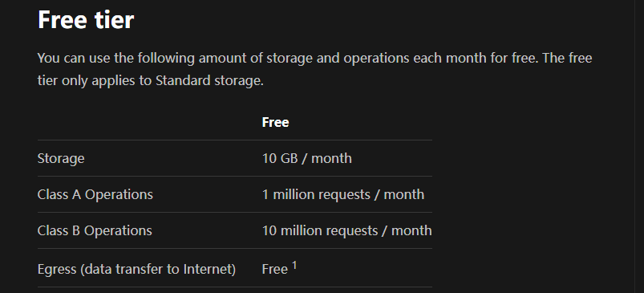This screenshot has height=293, width=644.
Task: Click the Storage row label
Action: coord(61,158)
